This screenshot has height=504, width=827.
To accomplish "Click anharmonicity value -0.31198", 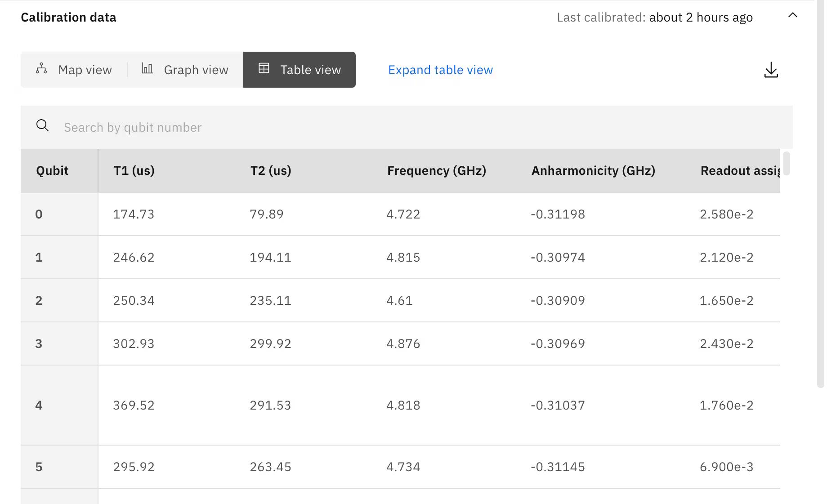I will (558, 214).
